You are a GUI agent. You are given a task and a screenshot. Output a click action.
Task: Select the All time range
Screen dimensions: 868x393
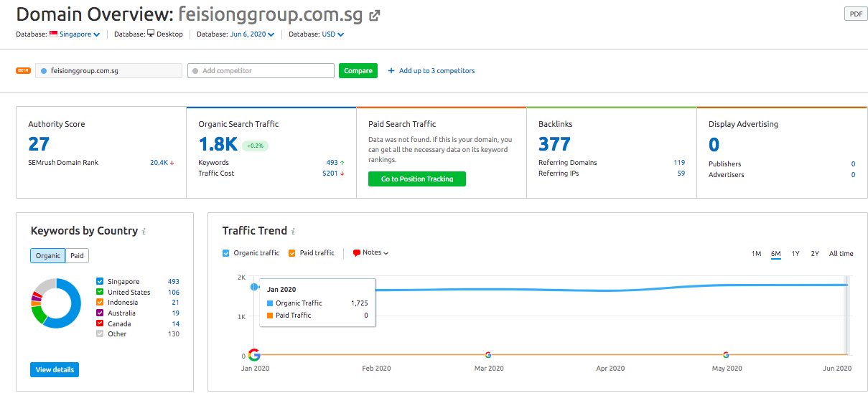[841, 254]
